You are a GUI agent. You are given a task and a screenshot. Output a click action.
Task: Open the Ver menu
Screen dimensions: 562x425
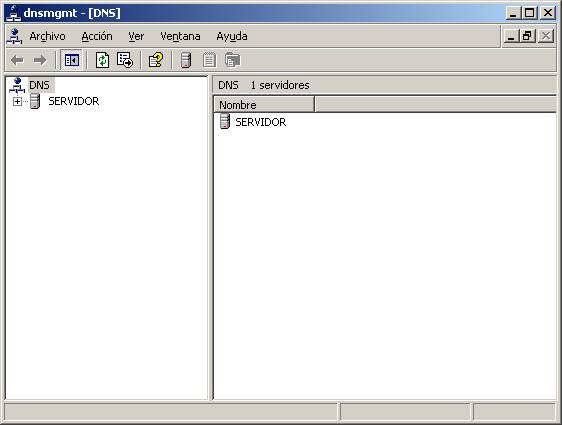tap(136, 36)
